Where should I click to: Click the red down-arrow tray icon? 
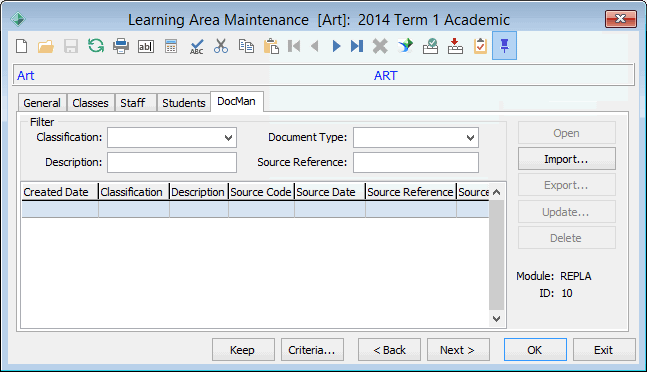pos(455,46)
